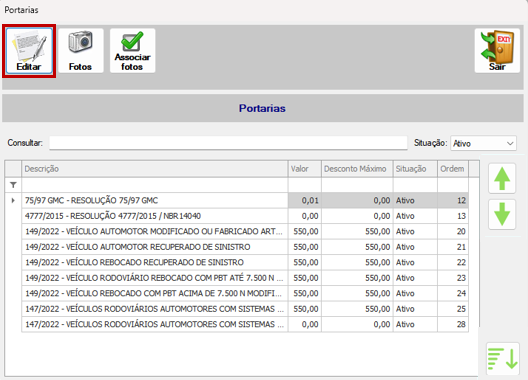Sort by the Valor column header

coord(305,169)
